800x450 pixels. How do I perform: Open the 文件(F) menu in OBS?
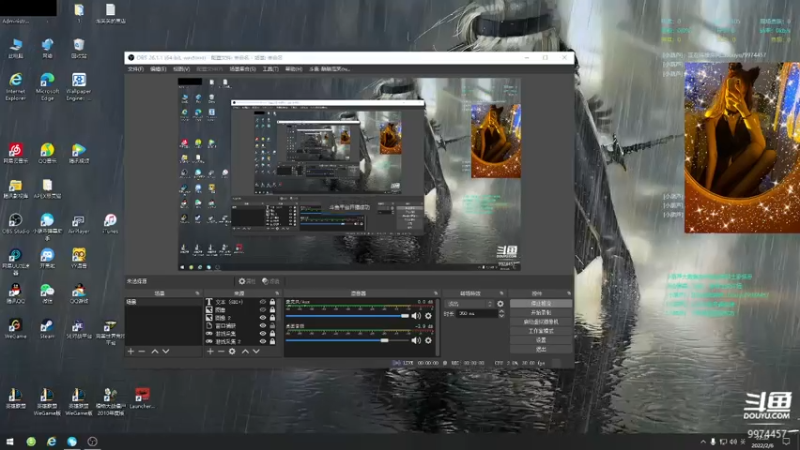point(136,69)
